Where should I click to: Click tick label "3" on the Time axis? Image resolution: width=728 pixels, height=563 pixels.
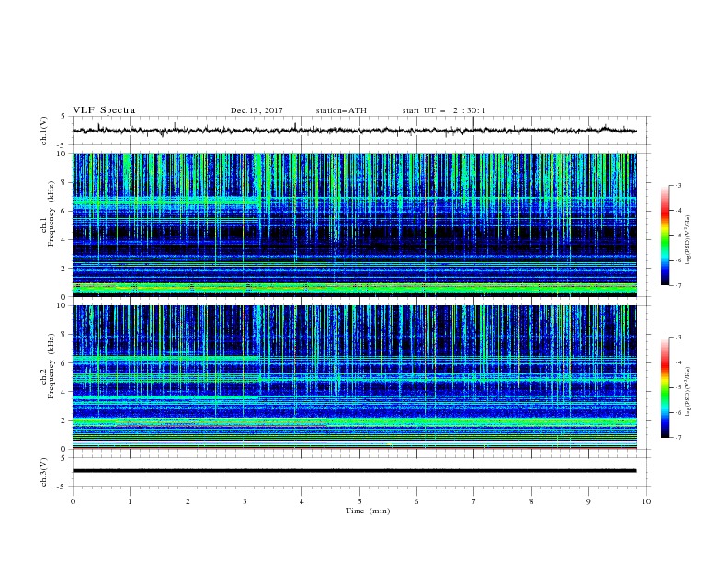pos(245,501)
